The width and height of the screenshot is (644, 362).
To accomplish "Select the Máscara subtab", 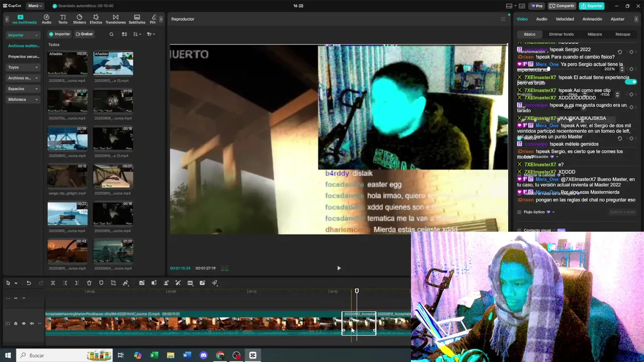I will tap(595, 34).
